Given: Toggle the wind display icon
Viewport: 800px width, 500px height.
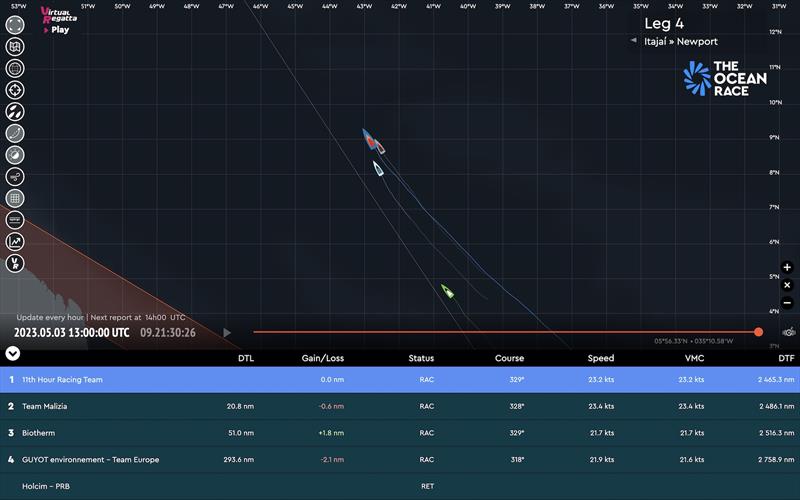Looking at the screenshot, I should pyautogui.click(x=15, y=177).
